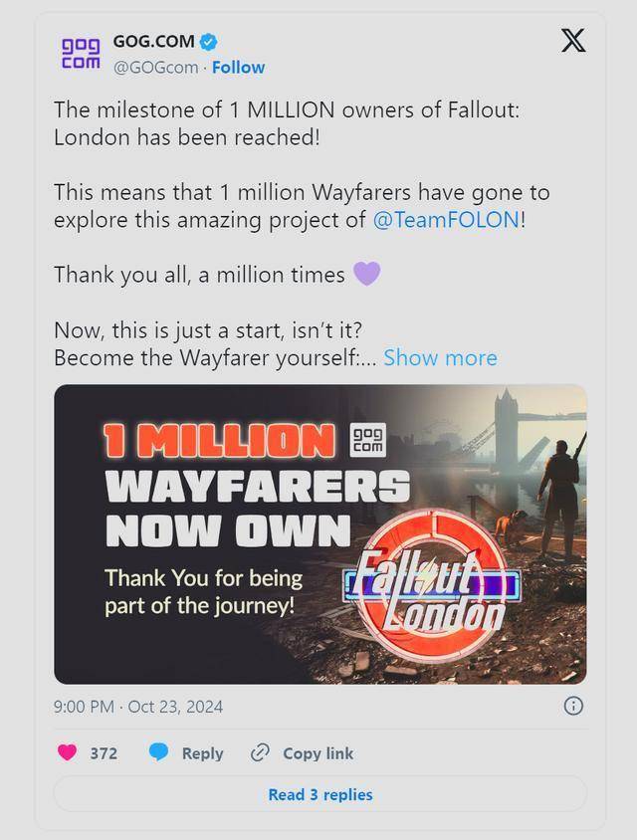637x840 pixels.
Task: Open the @GOGcom handle link
Action: pyautogui.click(x=156, y=68)
